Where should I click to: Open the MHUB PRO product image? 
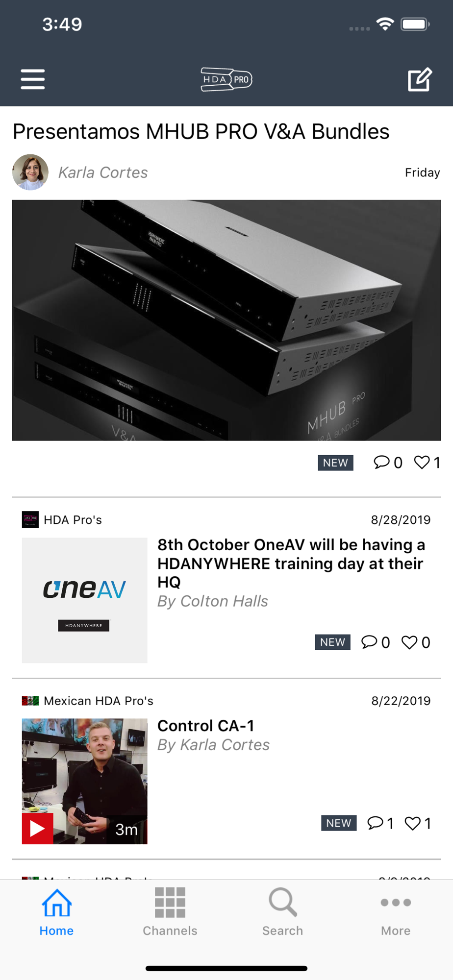(226, 320)
